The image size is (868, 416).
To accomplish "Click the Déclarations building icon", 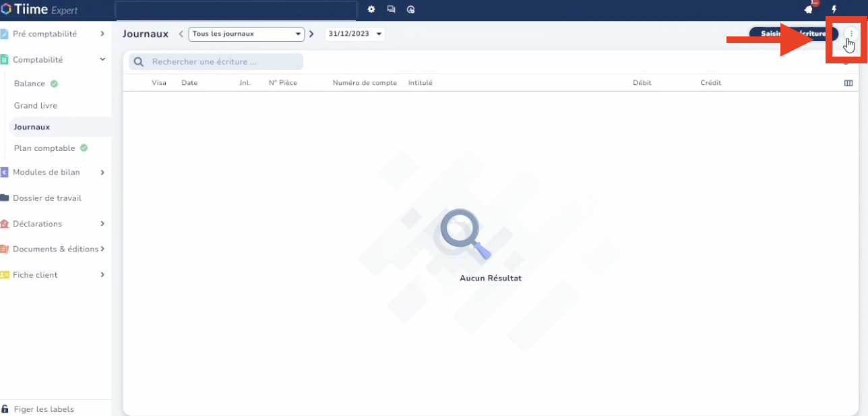I will (x=4, y=224).
